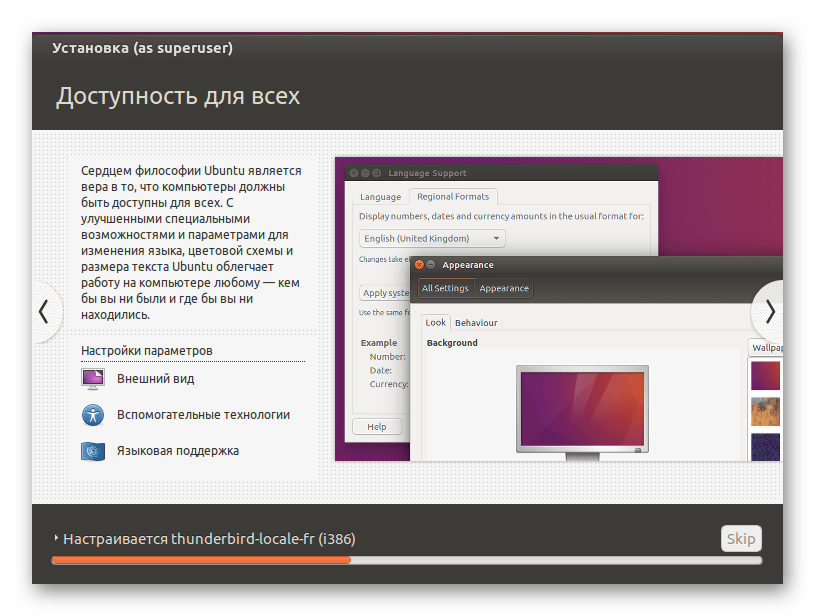This screenshot has height=616, width=815.
Task: Select the Language tab
Action: 380,197
